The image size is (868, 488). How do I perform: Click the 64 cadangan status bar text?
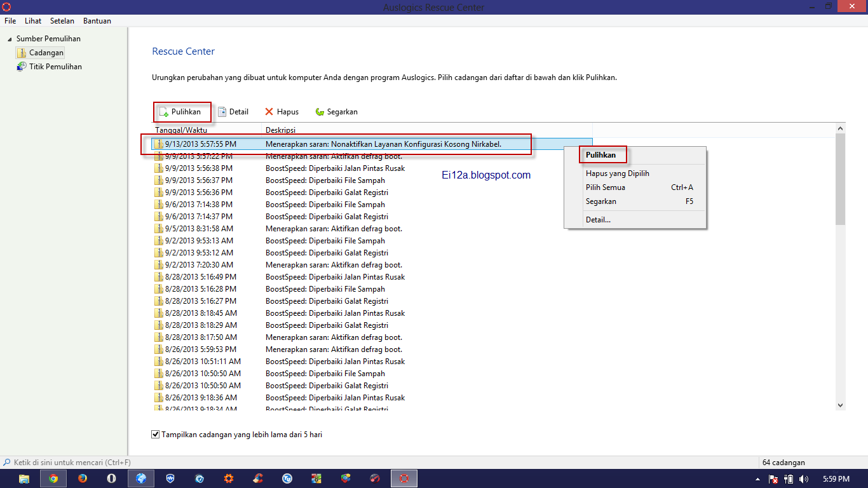[x=783, y=463]
